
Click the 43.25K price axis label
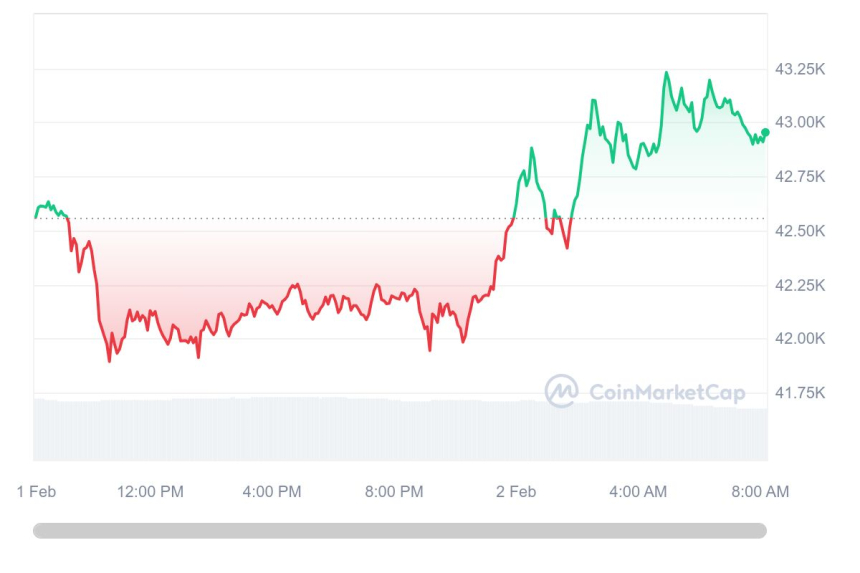pos(800,69)
